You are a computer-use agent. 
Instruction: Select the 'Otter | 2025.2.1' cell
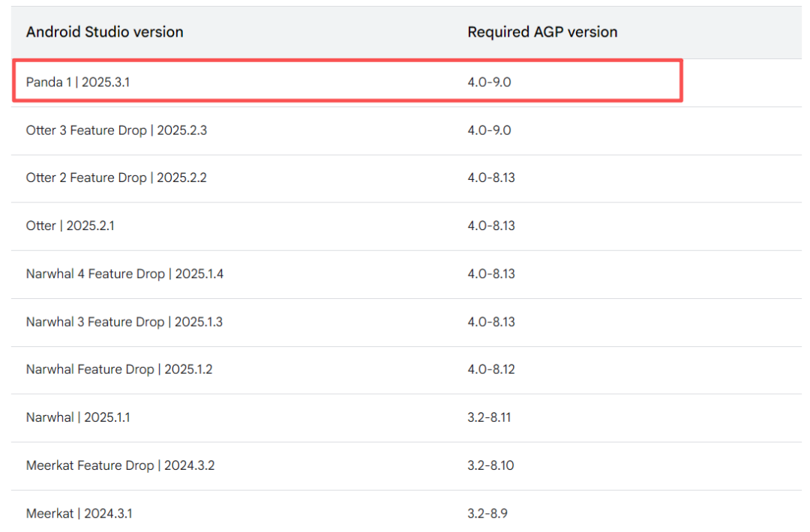point(70,226)
